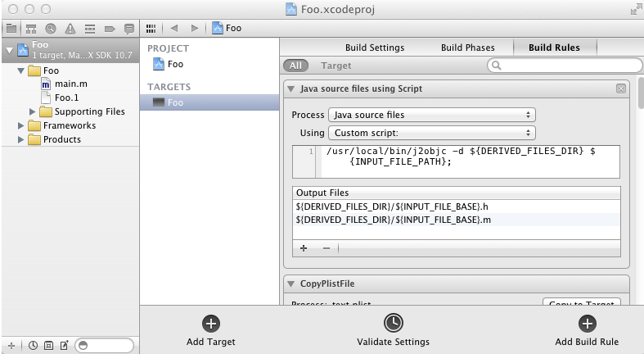The width and height of the screenshot is (644, 354).
Task: Collapse the Foo group folder triangle
Action: [20, 70]
